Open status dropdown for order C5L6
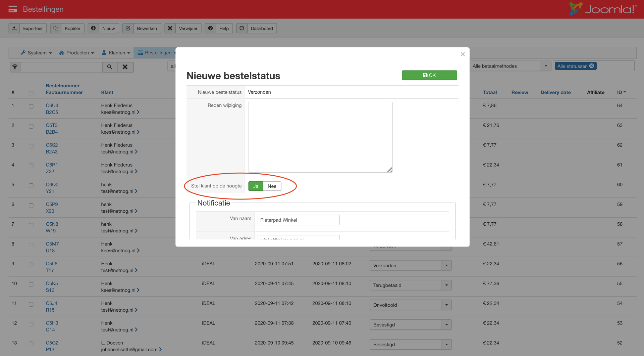644x356 pixels. [411, 265]
